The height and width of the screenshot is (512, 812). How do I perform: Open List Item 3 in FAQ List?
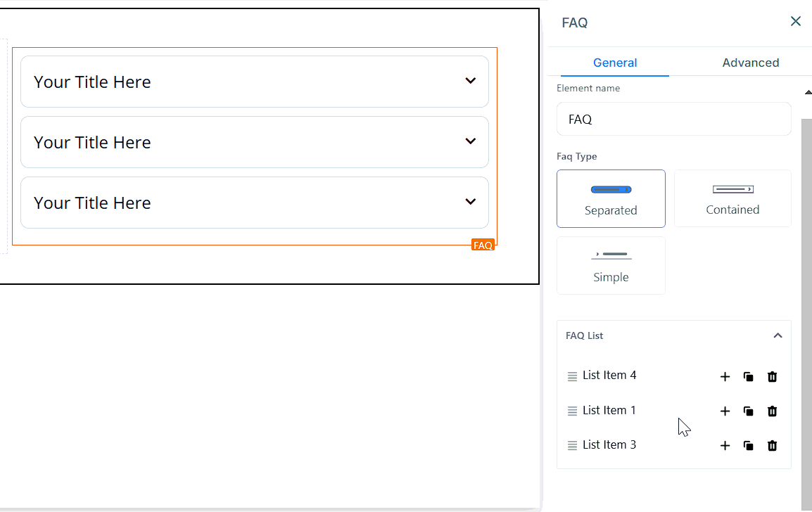coord(609,445)
